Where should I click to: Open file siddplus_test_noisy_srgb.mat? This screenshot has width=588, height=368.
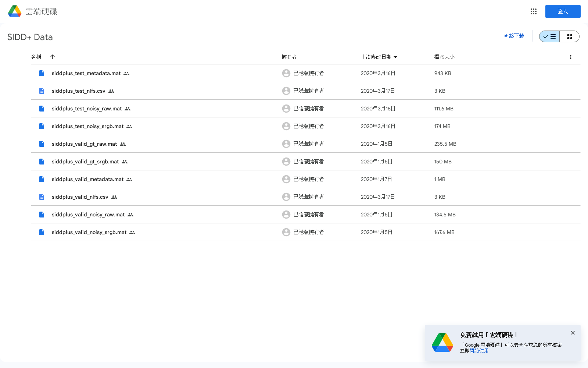click(87, 126)
